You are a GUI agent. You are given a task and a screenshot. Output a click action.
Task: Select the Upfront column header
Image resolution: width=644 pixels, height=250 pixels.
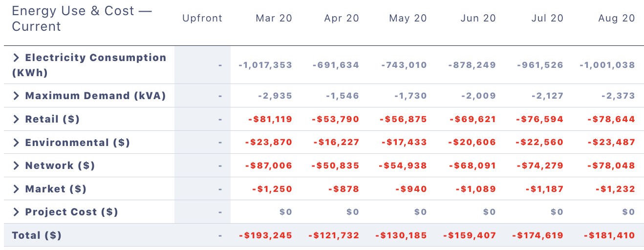pyautogui.click(x=202, y=19)
